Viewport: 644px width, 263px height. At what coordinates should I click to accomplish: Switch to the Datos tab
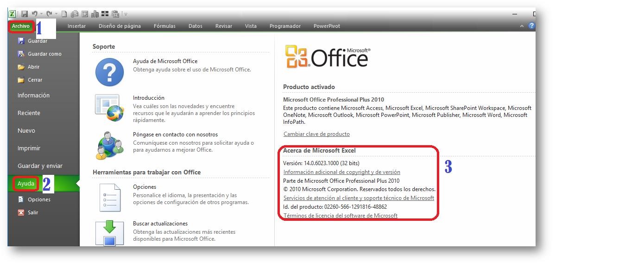196,26
